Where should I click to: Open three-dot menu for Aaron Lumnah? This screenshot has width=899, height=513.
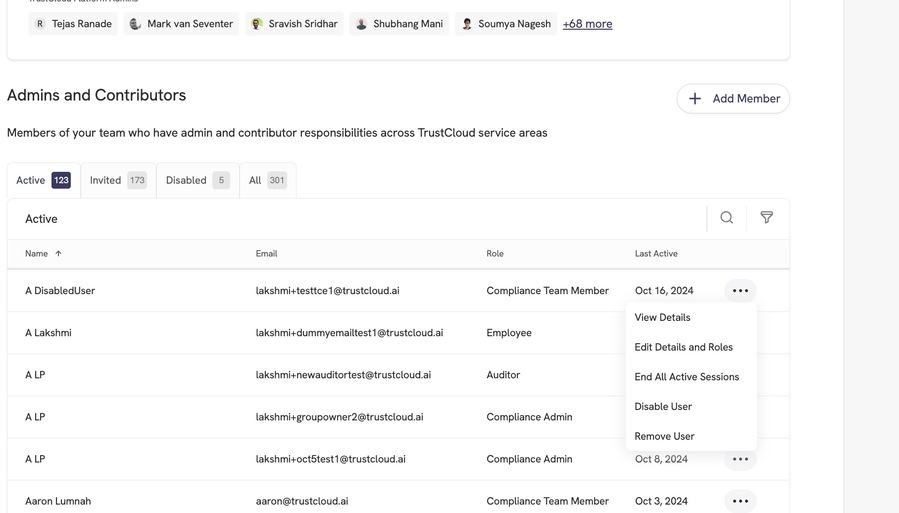coord(740,501)
